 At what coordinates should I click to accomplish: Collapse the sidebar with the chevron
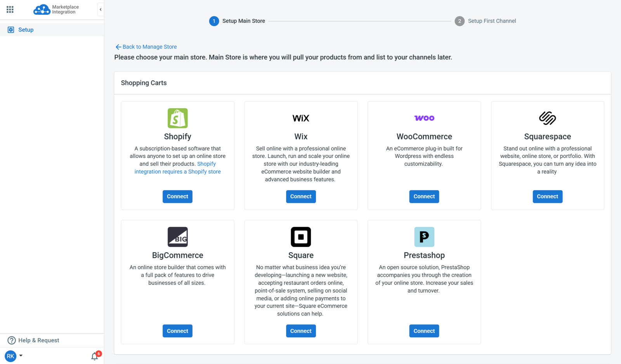[x=101, y=9]
